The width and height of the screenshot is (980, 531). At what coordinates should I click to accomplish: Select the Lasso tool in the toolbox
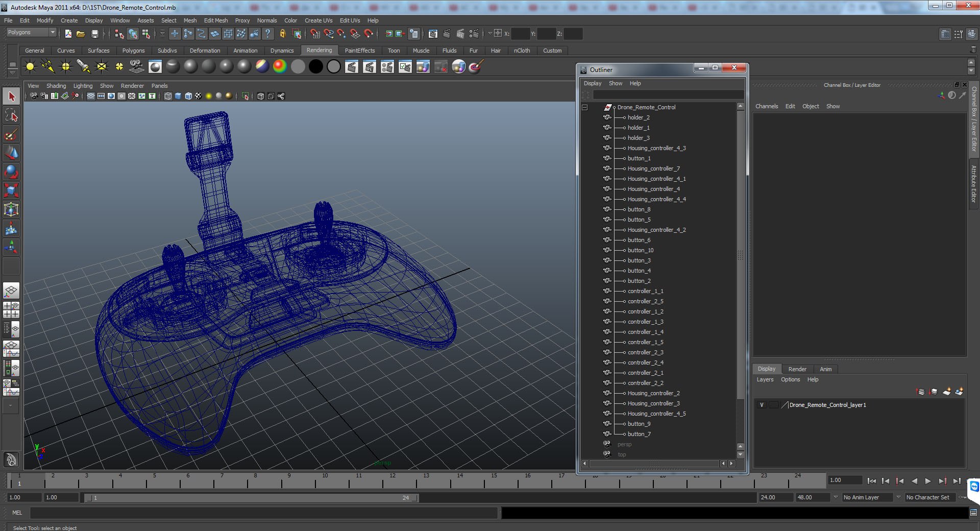pos(11,115)
